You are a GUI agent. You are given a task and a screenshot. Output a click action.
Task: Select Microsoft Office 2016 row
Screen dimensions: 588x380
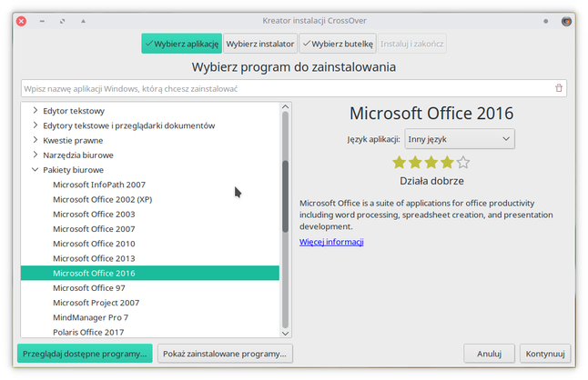point(150,273)
